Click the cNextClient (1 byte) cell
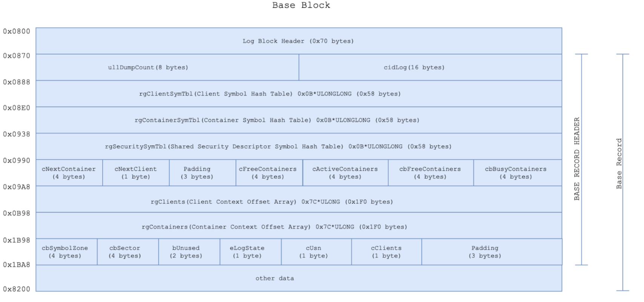This screenshot has width=644, height=302. [136, 172]
